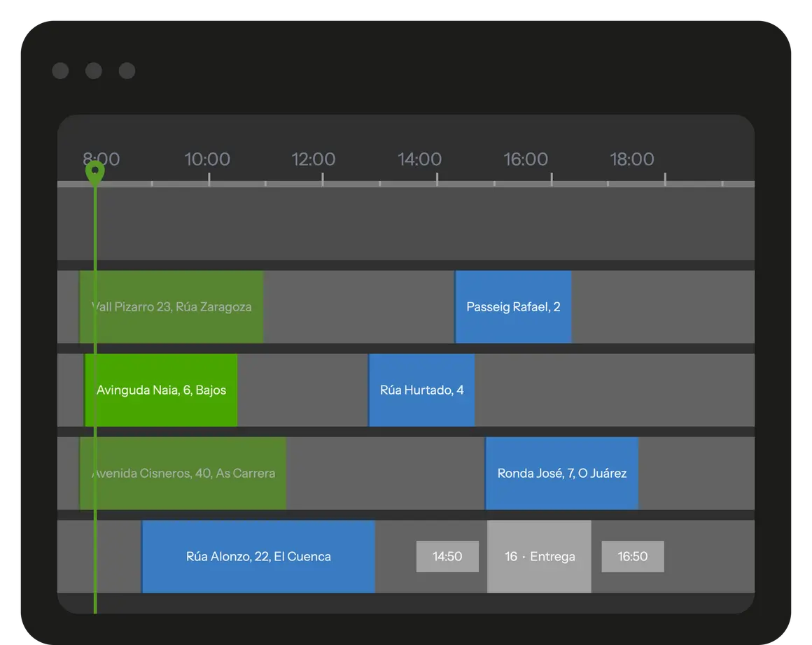Click the 12:00 time header

click(x=314, y=159)
